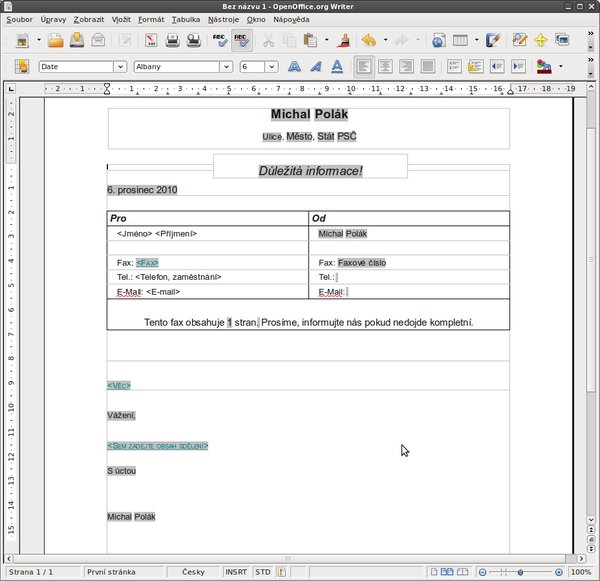Toggle bullets on/off
The image size is (600, 581).
point(475,67)
